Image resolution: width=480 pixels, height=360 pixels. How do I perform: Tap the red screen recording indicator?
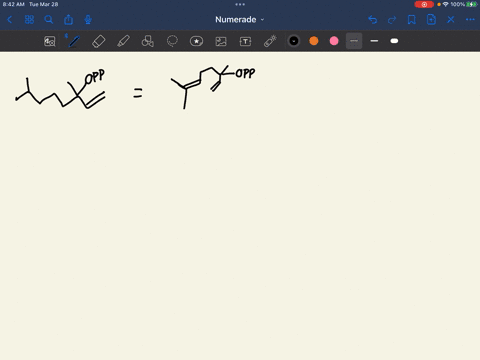[424, 4]
